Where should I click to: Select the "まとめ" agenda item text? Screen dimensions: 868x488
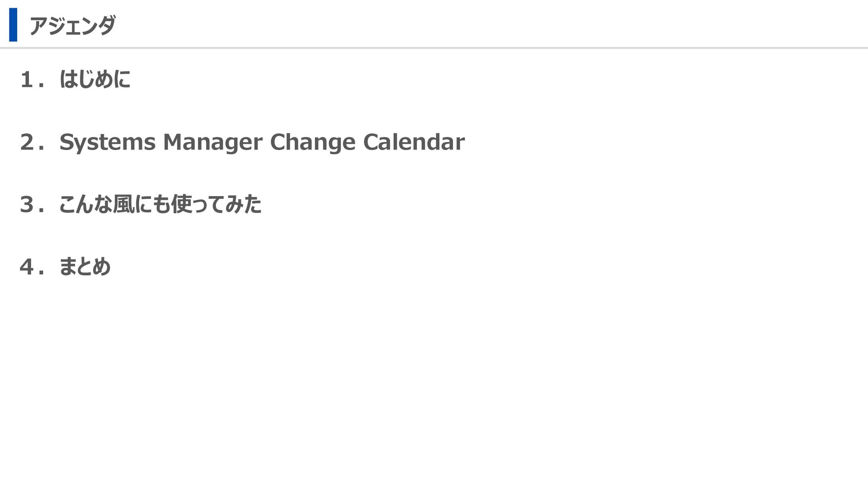pos(85,267)
